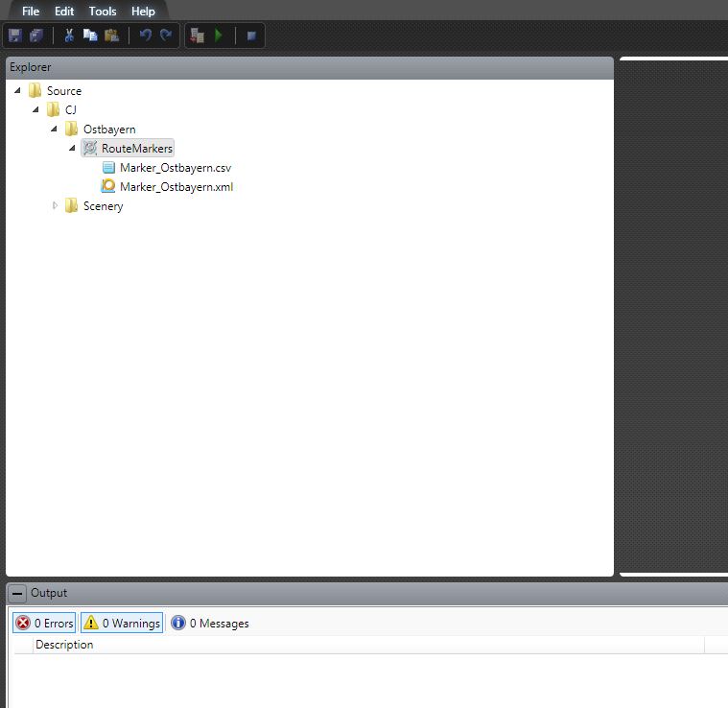The height and width of the screenshot is (708, 728).
Task: Toggle the 0 Messages filter
Action: 209,623
